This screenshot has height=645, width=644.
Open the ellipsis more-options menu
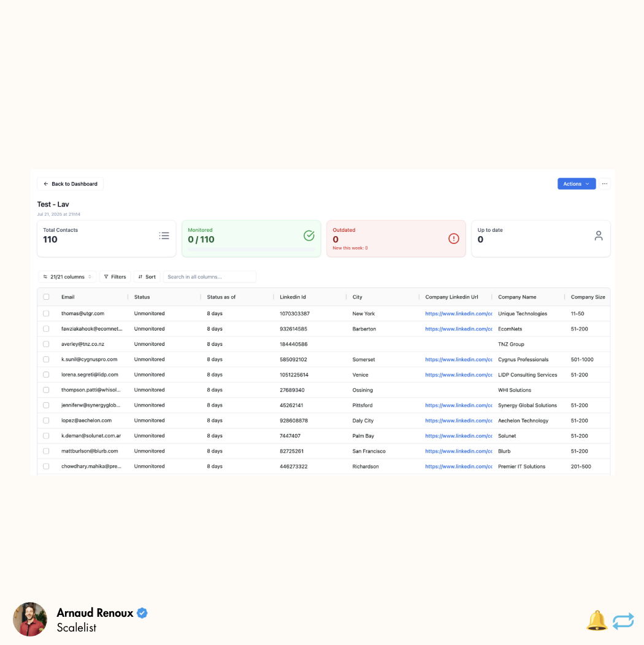[x=605, y=183]
